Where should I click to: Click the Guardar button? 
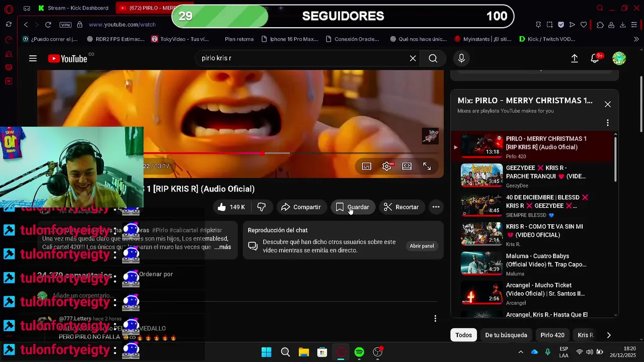[x=352, y=207]
